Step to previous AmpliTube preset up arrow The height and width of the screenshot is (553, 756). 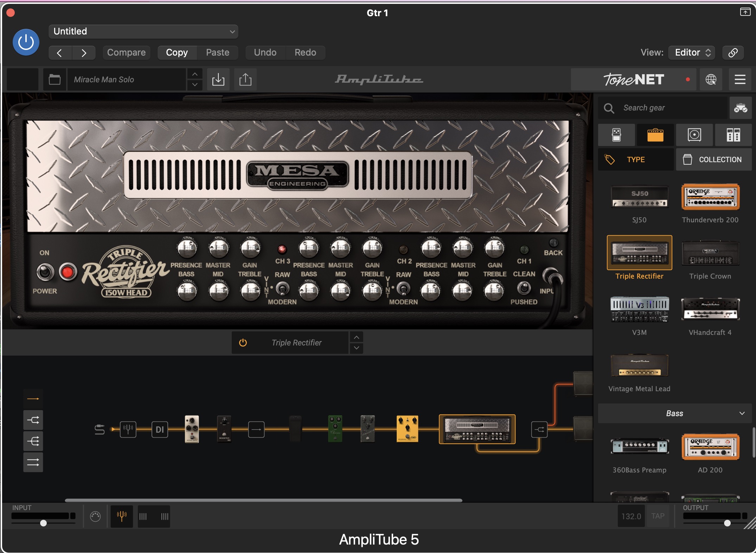tap(195, 74)
